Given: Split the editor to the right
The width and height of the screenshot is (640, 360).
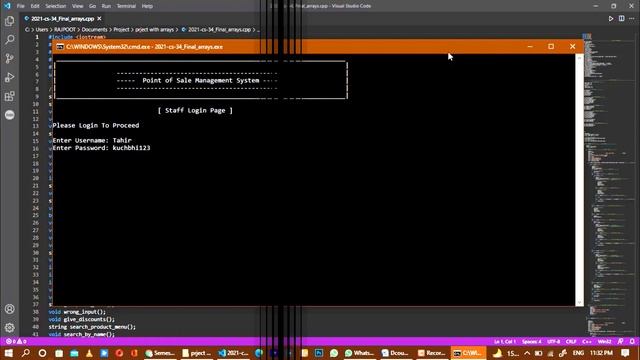Looking at the screenshot, I should pos(621,19).
